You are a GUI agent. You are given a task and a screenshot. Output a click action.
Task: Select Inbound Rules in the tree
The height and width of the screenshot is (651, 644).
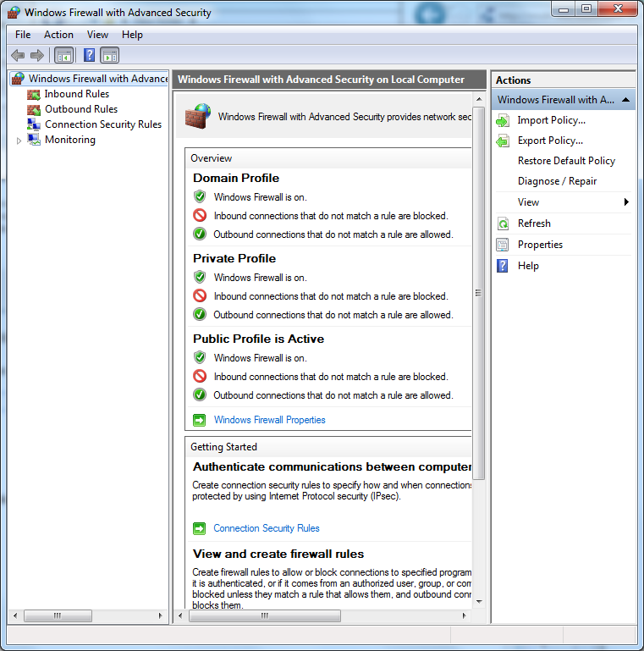pyautogui.click(x=77, y=94)
